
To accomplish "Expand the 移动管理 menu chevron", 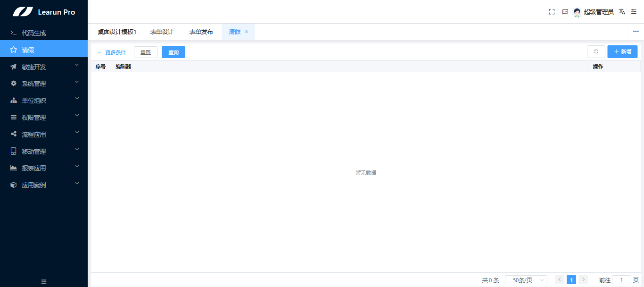I will pyautogui.click(x=77, y=150).
